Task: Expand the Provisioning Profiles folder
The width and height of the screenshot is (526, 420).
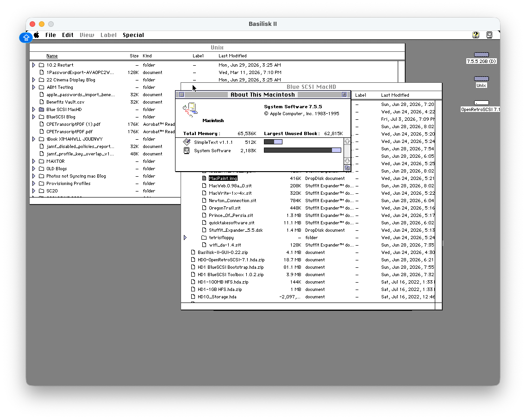Action: (34, 183)
